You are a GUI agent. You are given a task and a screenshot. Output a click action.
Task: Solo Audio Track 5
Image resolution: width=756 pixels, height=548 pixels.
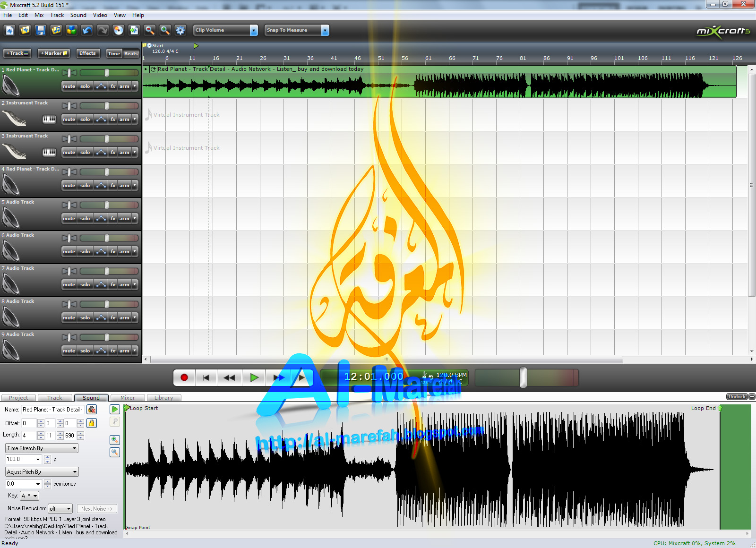(85, 218)
